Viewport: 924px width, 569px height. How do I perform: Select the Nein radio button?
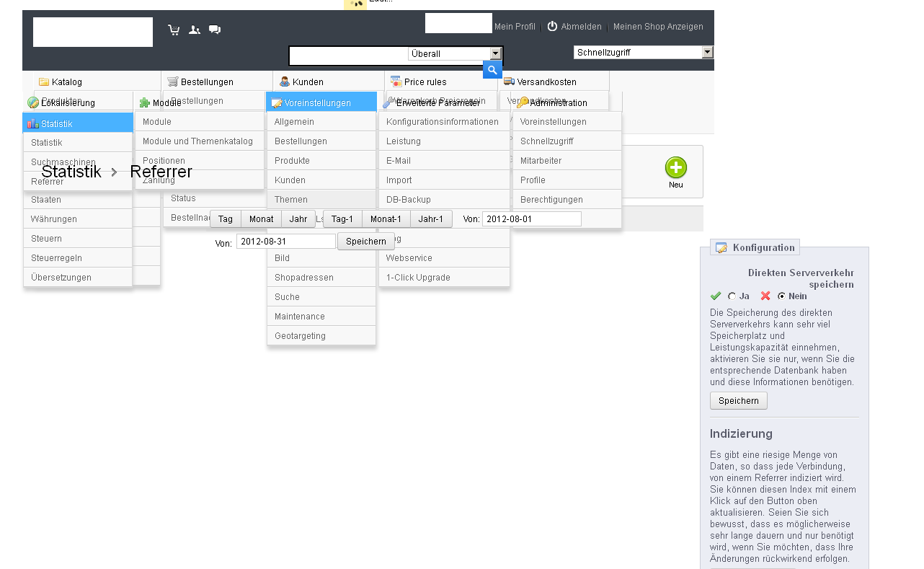point(781,296)
